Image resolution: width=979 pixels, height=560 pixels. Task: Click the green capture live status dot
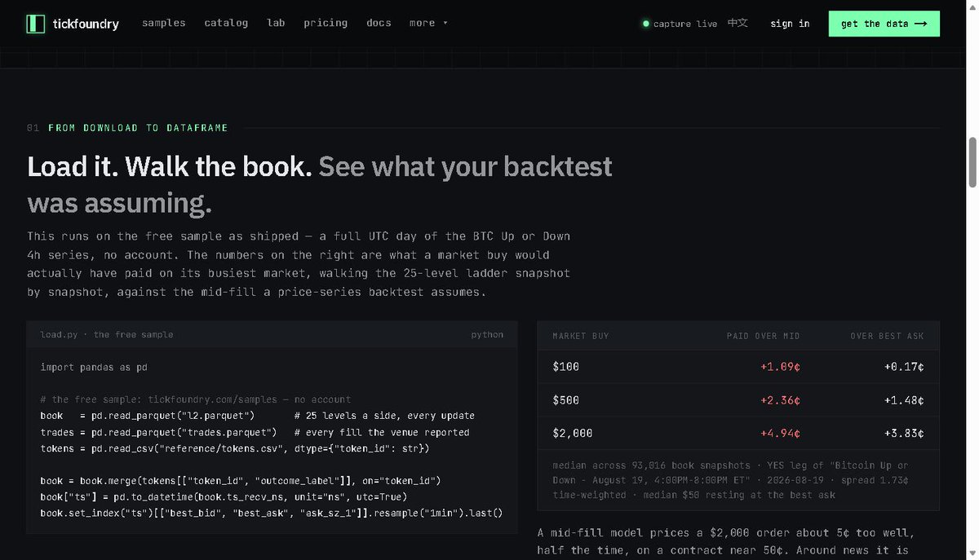click(x=646, y=24)
